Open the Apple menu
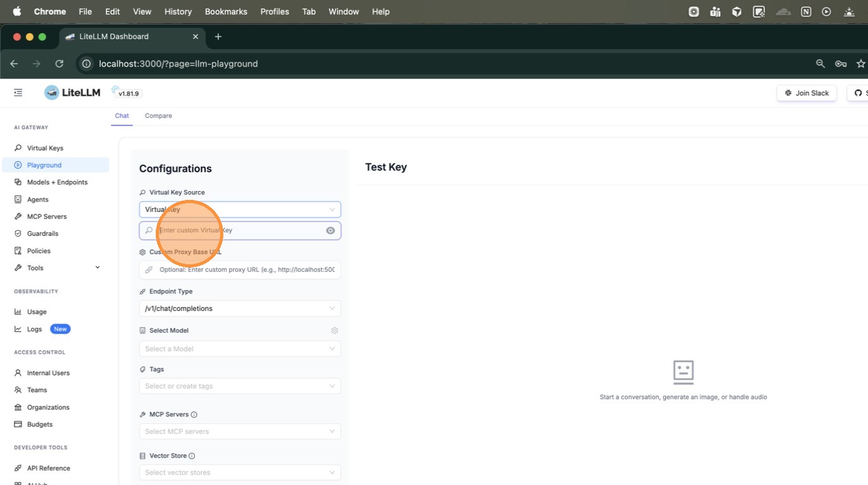The width and height of the screenshot is (868, 485). click(17, 11)
